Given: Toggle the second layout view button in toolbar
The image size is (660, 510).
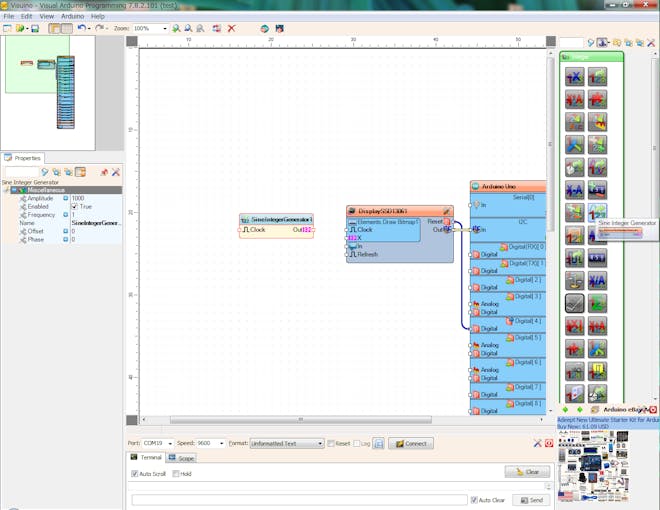Looking at the screenshot, I should (x=67, y=28).
